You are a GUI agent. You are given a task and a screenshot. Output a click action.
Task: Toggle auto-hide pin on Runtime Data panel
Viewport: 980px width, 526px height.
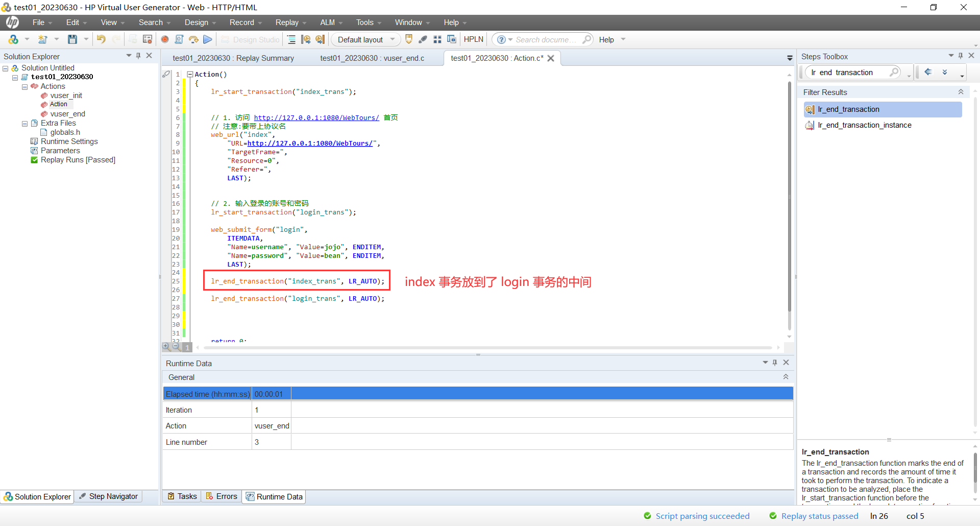[775, 363]
